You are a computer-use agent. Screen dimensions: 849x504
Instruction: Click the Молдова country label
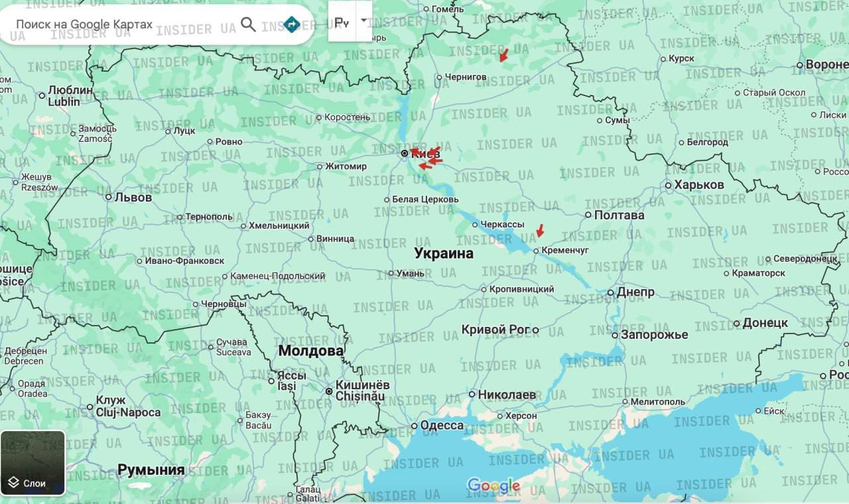tap(310, 351)
